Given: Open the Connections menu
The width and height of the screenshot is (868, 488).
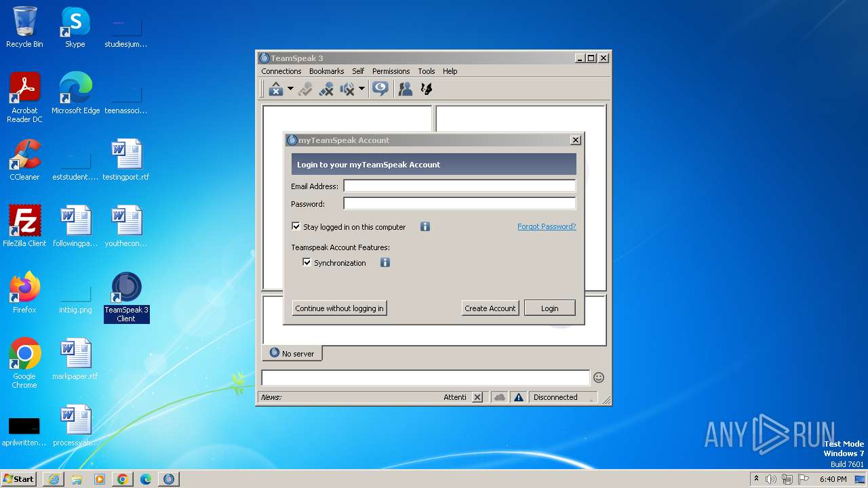Looking at the screenshot, I should coord(281,71).
